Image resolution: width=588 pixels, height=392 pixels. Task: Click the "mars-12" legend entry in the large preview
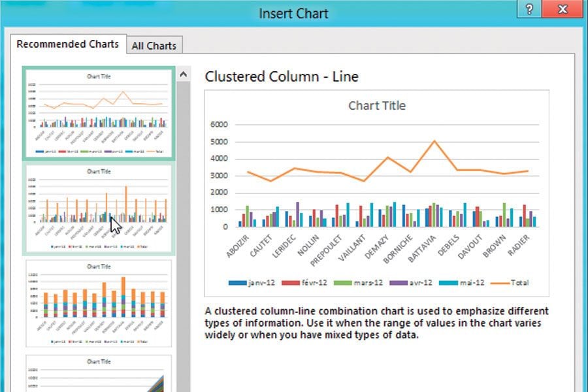pyautogui.click(x=358, y=282)
